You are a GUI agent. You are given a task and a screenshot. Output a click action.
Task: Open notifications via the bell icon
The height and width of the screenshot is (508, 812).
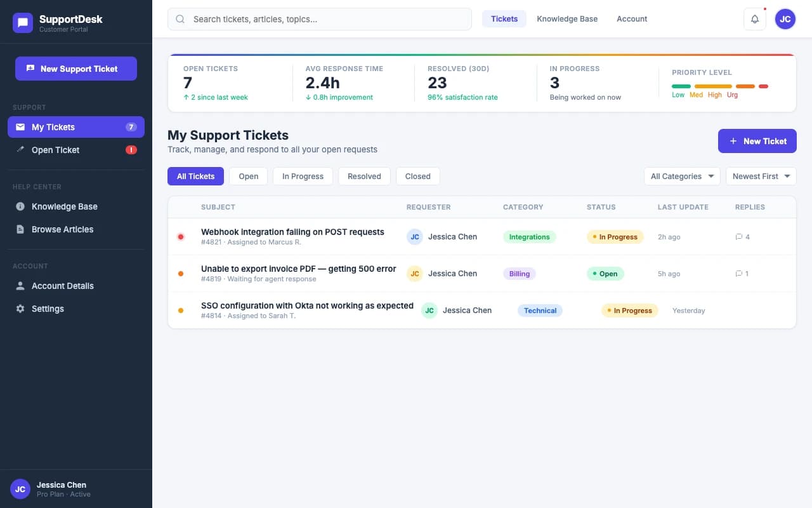[x=755, y=19]
